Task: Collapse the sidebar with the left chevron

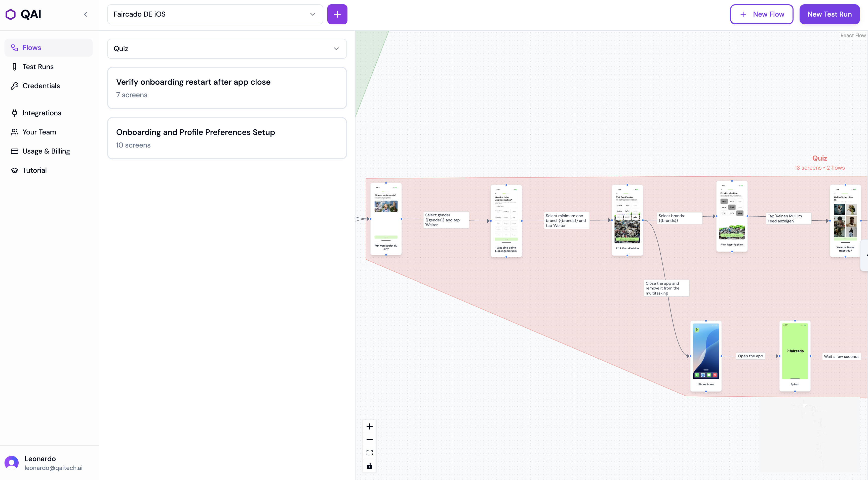Action: click(x=86, y=14)
